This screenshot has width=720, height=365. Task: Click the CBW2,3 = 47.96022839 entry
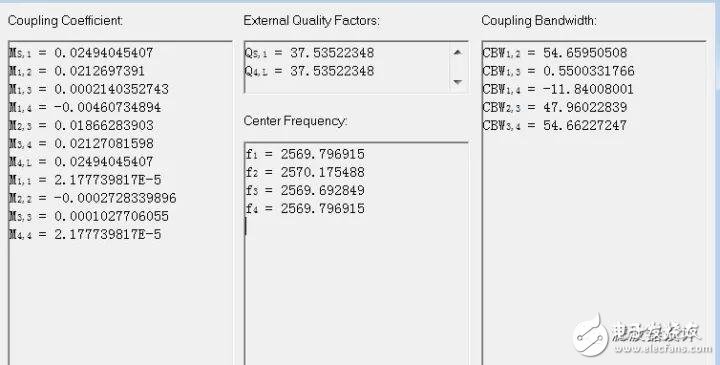tap(555, 107)
